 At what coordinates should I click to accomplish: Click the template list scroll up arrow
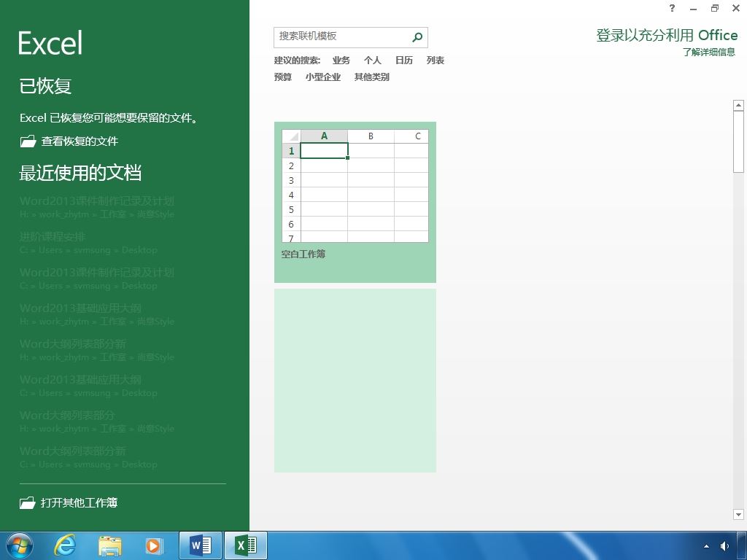coord(738,105)
